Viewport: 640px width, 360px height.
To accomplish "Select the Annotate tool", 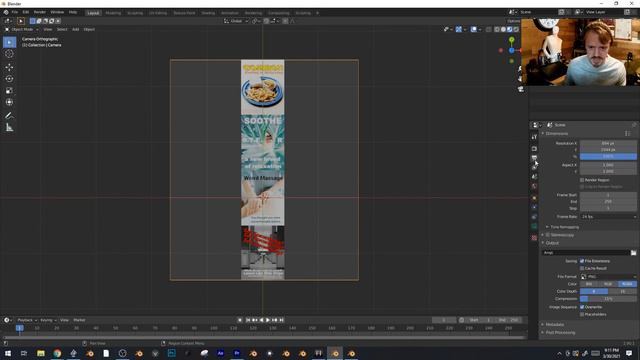I will (x=9, y=116).
